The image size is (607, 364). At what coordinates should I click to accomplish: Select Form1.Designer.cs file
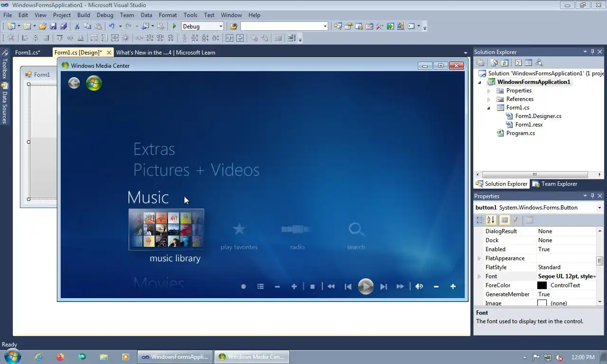538,116
